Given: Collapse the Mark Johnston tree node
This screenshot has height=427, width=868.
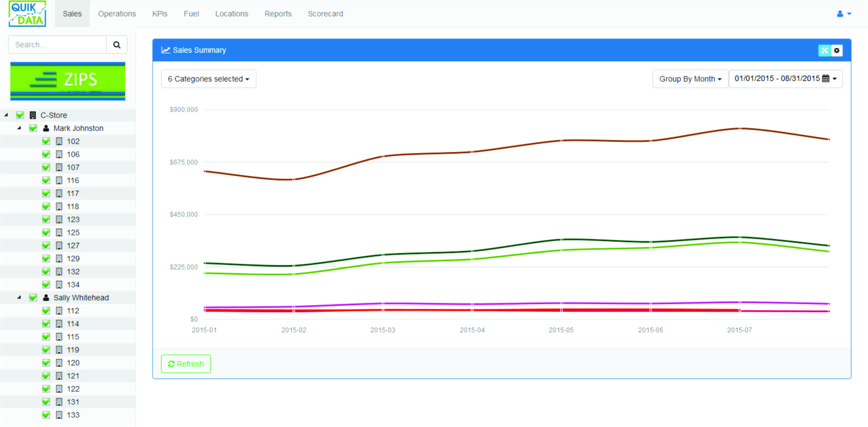Looking at the screenshot, I should [19, 128].
